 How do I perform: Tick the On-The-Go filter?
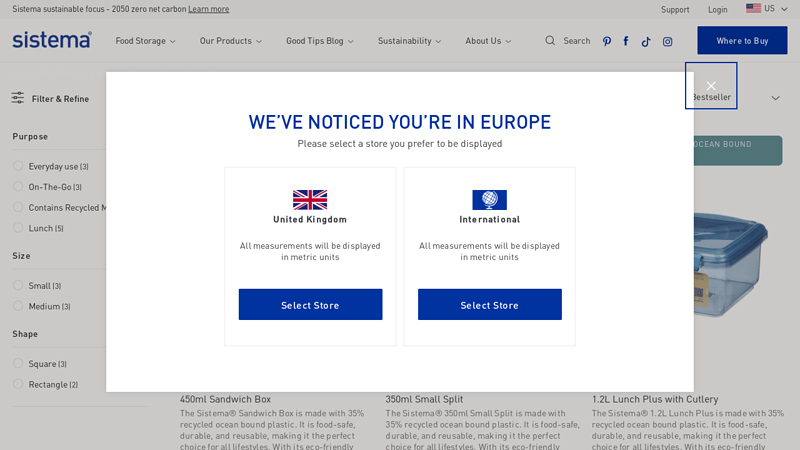click(x=18, y=186)
